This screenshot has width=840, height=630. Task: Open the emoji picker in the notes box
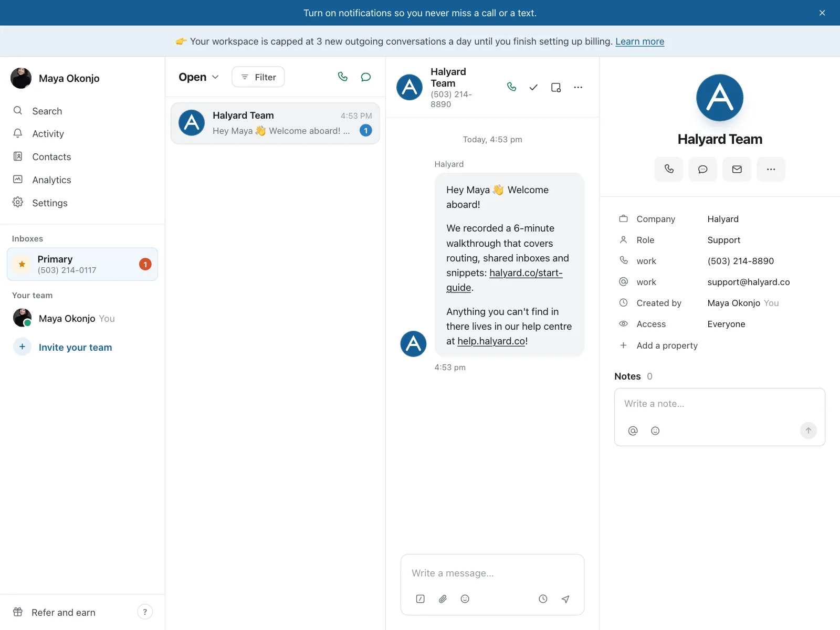[x=655, y=431]
